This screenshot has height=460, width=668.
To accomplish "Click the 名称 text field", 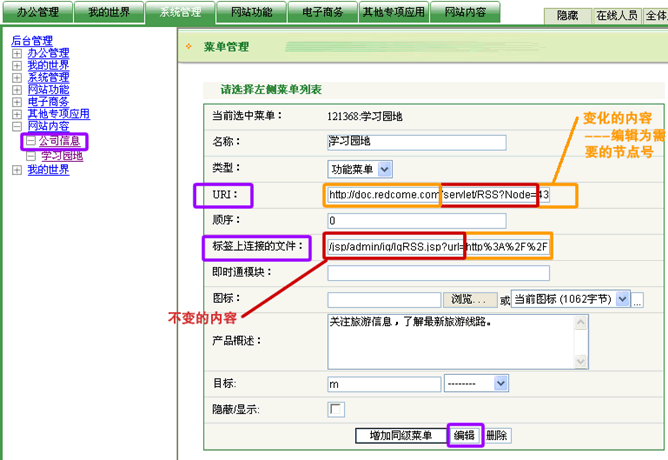I will tap(417, 142).
